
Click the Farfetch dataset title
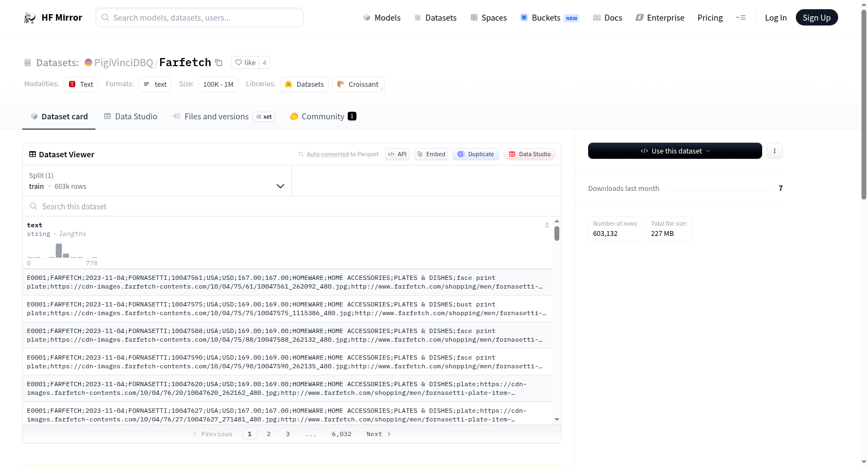(x=185, y=62)
